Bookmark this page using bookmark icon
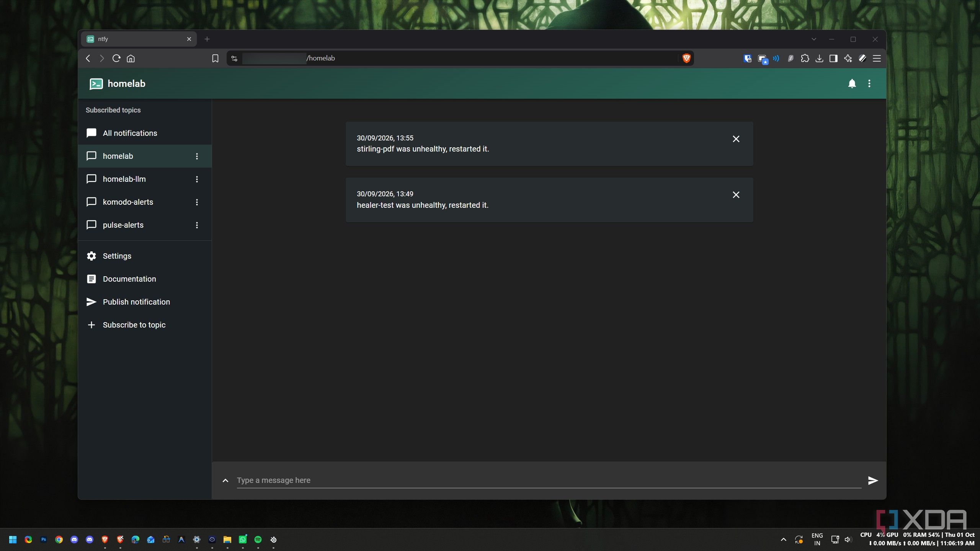This screenshot has height=551, width=980. 215,58
